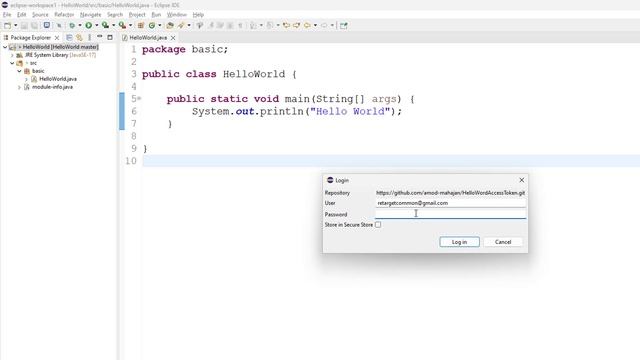Maximize the Package Explorer view
Image resolution: width=640 pixels, height=360 pixels.
(110, 37)
